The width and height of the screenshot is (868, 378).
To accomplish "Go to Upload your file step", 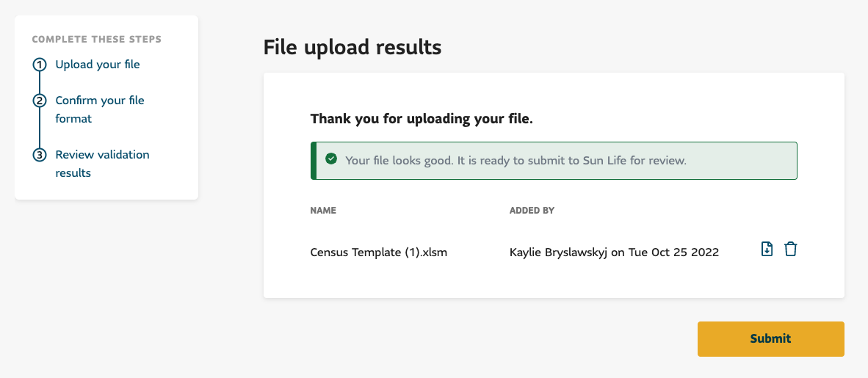I will 98,65.
